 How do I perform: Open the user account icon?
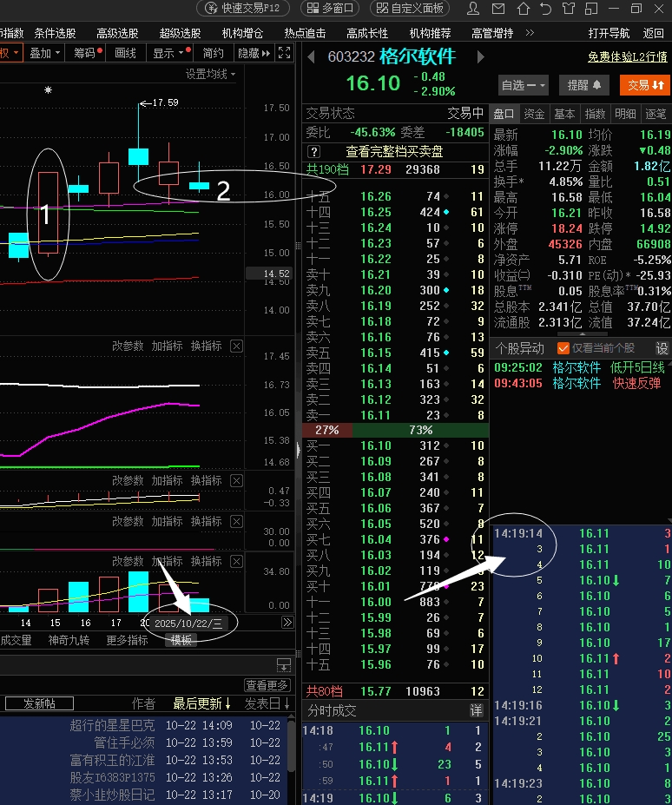[x=473, y=8]
